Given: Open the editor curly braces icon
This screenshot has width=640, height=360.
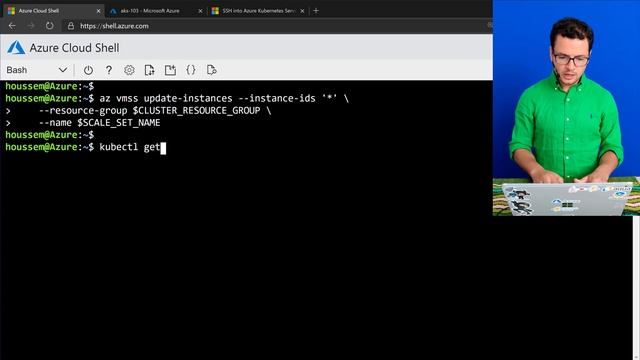Looking at the screenshot, I should pos(191,70).
